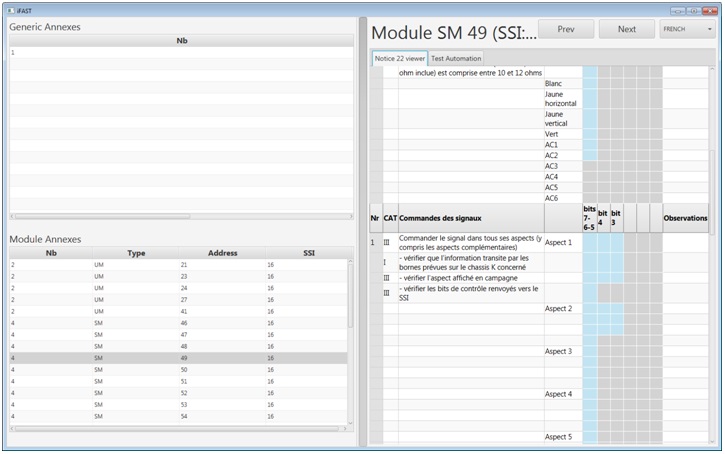The width and height of the screenshot is (725, 454).
Task: Select module row SM address 52
Action: click(178, 393)
